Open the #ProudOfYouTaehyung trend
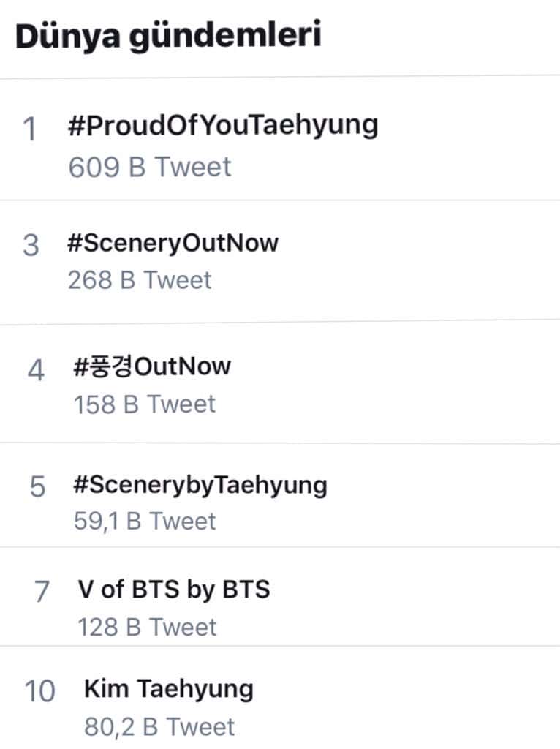This screenshot has width=560, height=749. 222,126
